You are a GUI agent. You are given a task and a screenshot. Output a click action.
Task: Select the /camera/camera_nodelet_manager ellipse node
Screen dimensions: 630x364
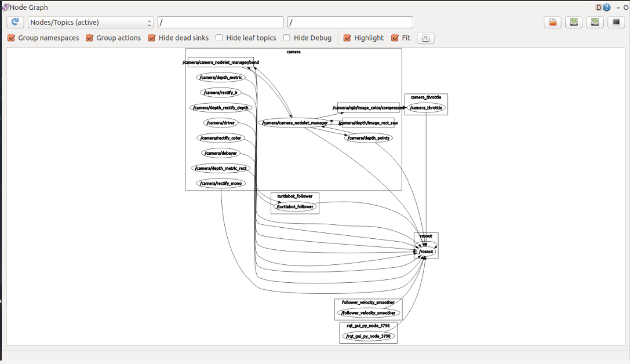(x=295, y=123)
